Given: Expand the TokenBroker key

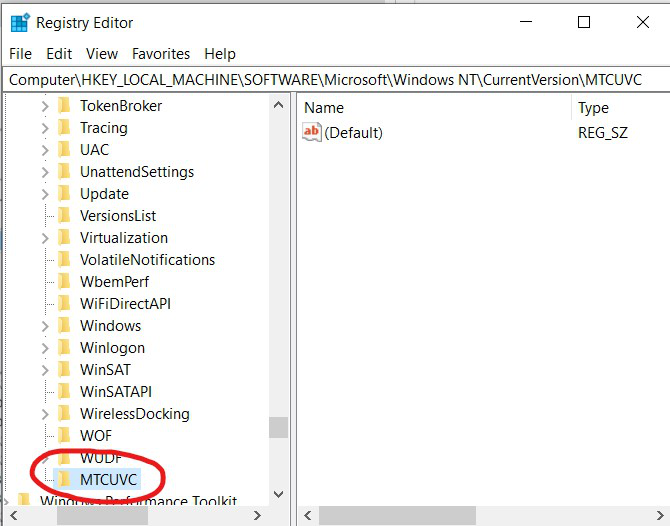Looking at the screenshot, I should [x=45, y=106].
